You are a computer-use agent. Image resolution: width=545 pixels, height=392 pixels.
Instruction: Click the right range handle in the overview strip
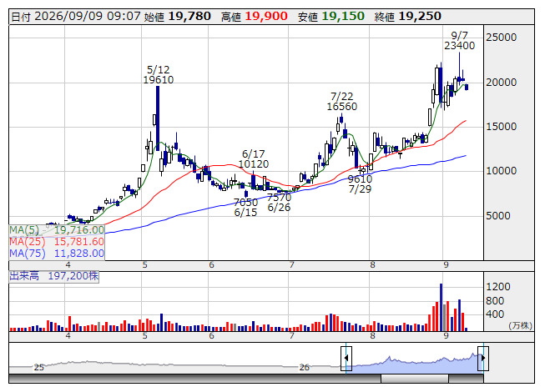(x=483, y=359)
